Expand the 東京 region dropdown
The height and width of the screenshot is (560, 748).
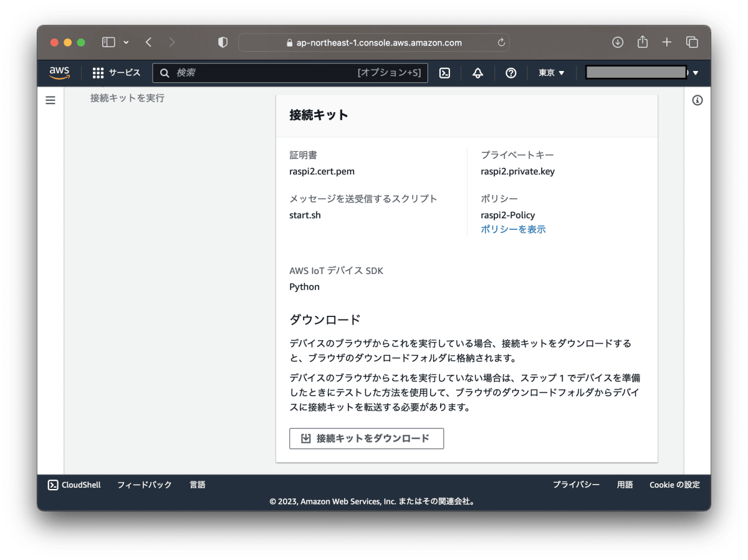tap(552, 73)
